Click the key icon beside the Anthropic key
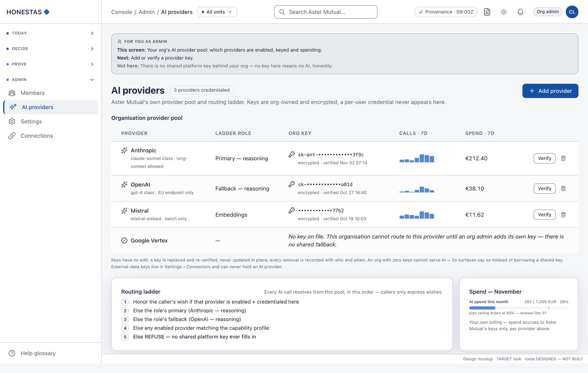Viewport: 588px width, 373px height. 292,154
